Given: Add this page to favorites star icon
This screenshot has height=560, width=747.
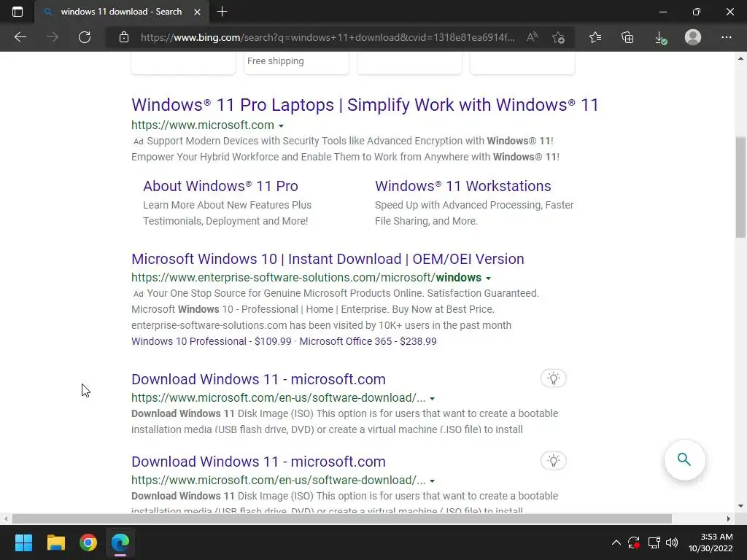Looking at the screenshot, I should (x=558, y=37).
